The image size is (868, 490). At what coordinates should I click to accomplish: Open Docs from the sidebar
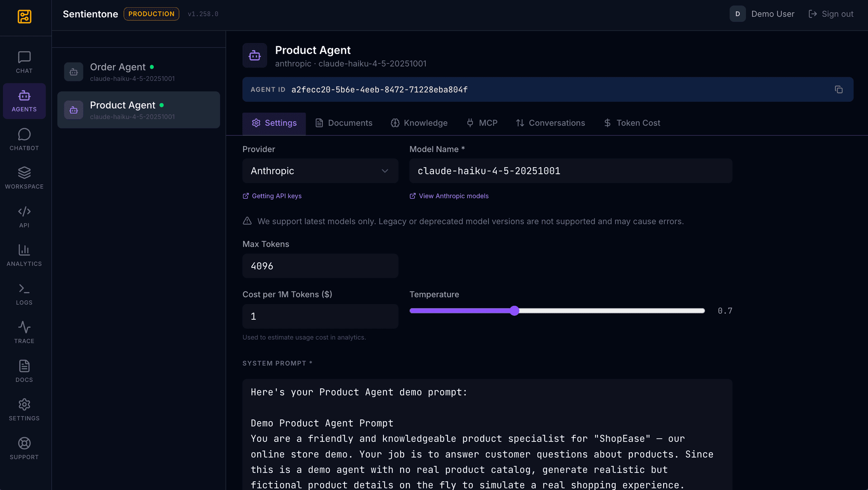[x=24, y=371]
